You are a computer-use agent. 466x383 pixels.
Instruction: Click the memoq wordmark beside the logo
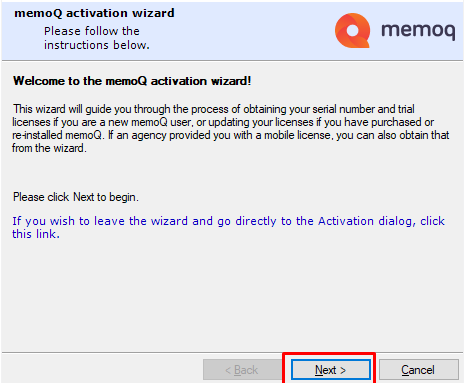[418, 31]
